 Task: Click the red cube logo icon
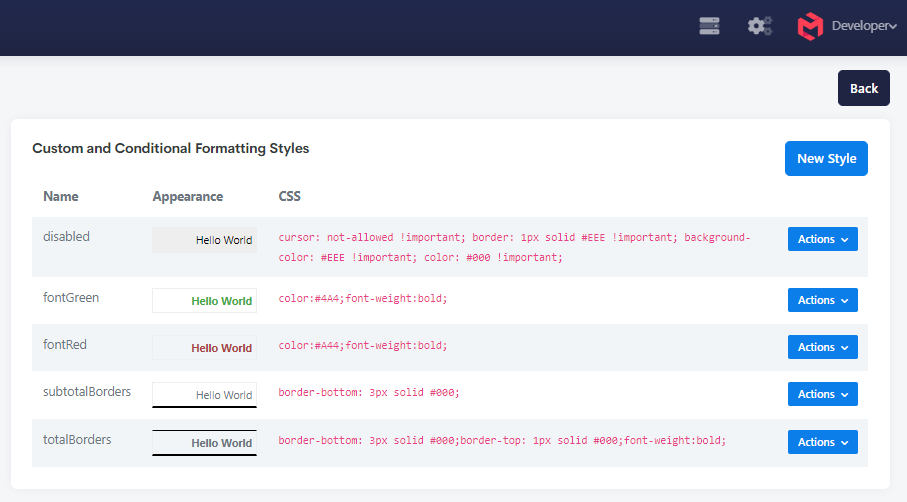[x=810, y=26]
